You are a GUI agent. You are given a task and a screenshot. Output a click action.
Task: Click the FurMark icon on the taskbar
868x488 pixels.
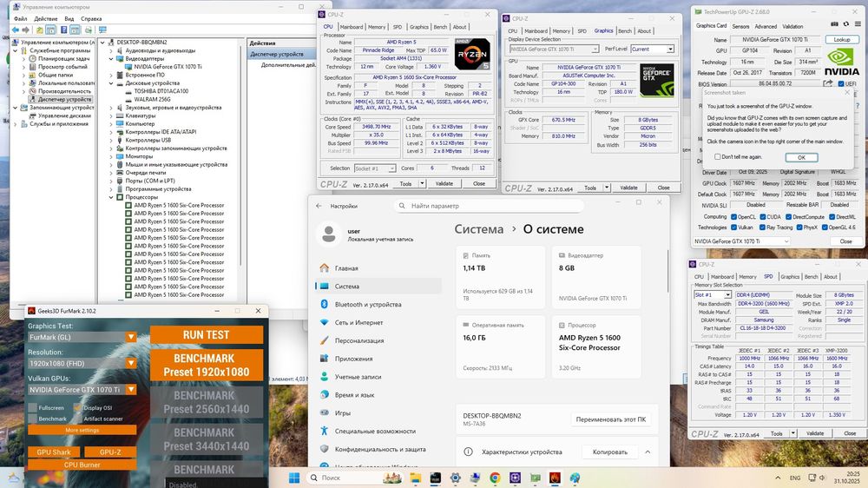click(555, 478)
